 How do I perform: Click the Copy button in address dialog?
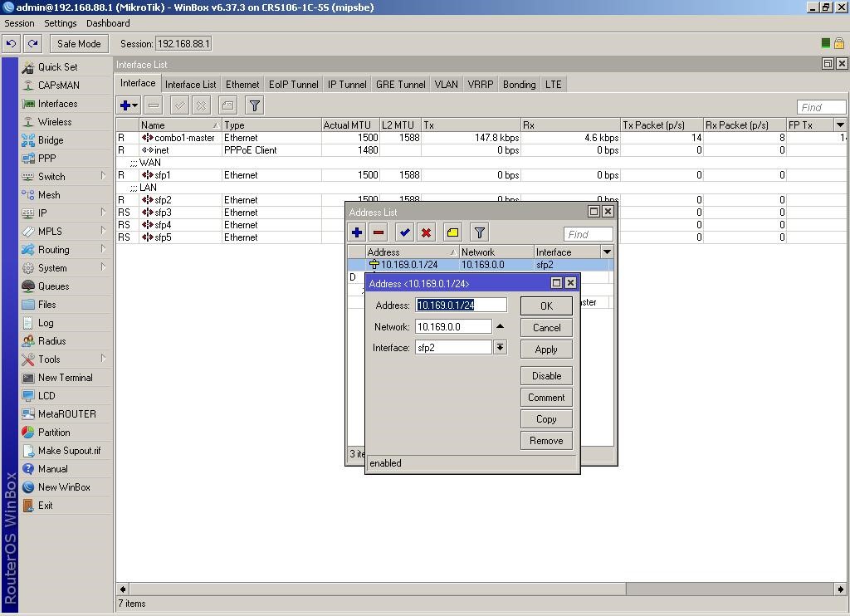click(x=546, y=419)
